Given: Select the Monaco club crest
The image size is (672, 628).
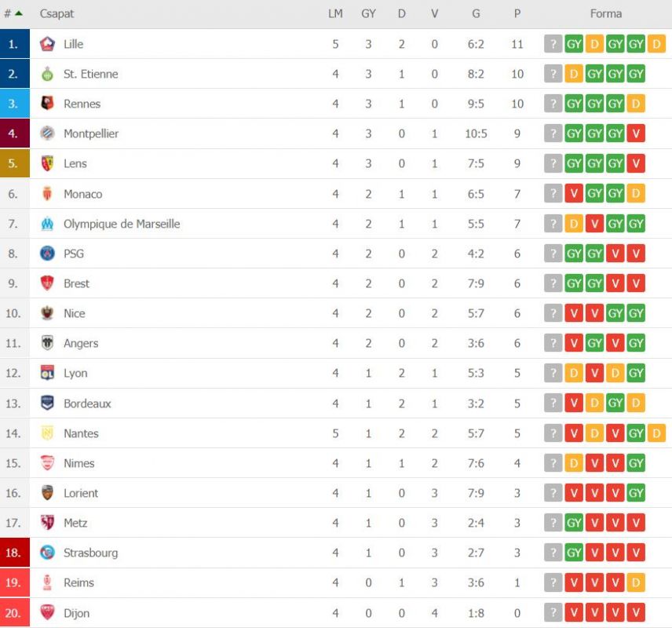Looking at the screenshot, I should [47, 194].
